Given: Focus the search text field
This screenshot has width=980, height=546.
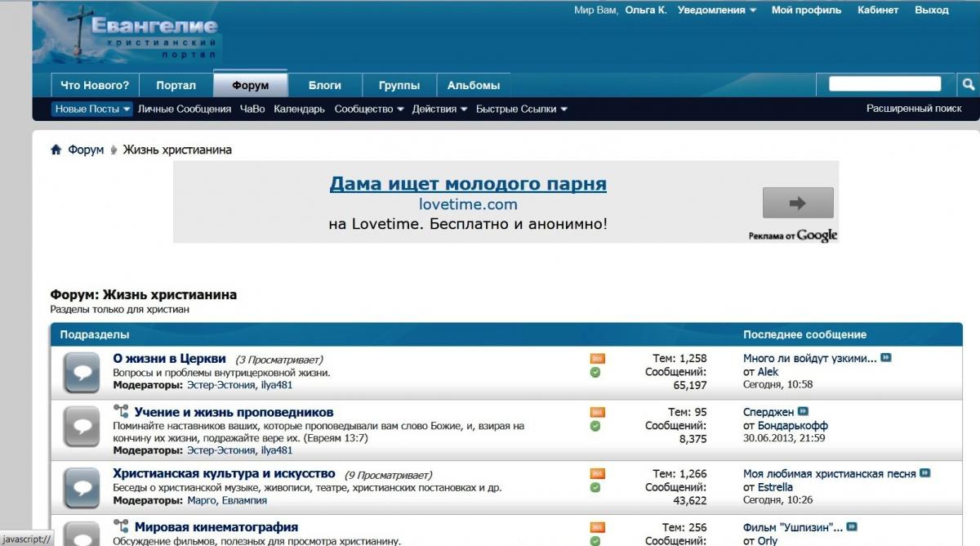Looking at the screenshot, I should tap(884, 84).
